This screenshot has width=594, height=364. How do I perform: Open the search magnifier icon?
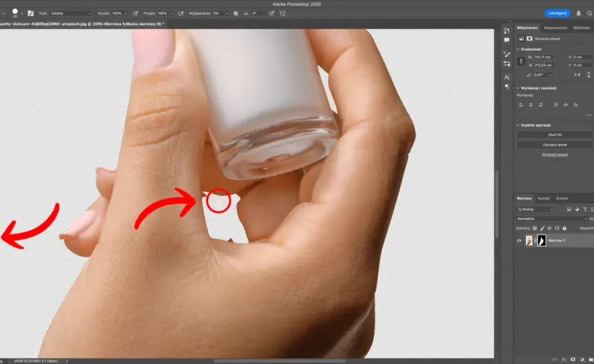589,13
